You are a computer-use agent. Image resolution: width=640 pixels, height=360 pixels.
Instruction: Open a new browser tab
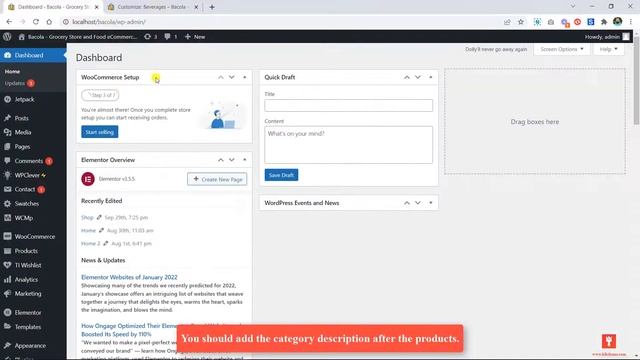[x=212, y=7]
